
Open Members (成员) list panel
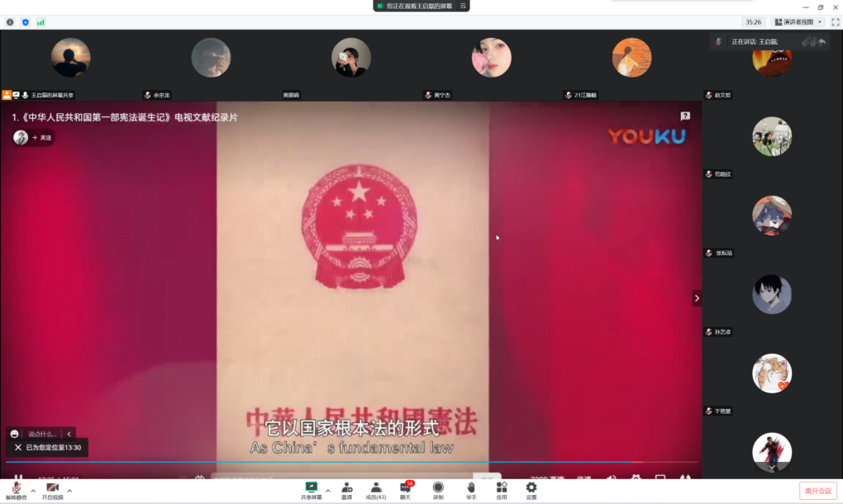click(x=376, y=490)
